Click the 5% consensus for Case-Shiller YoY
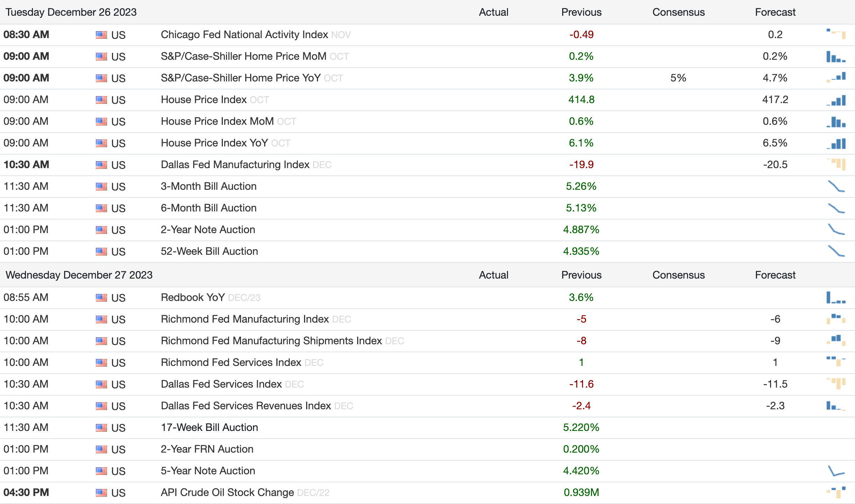 pyautogui.click(x=678, y=78)
